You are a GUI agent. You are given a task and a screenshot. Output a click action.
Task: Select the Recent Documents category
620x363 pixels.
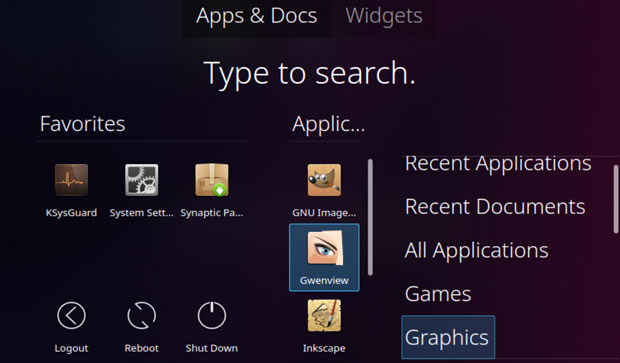point(495,206)
